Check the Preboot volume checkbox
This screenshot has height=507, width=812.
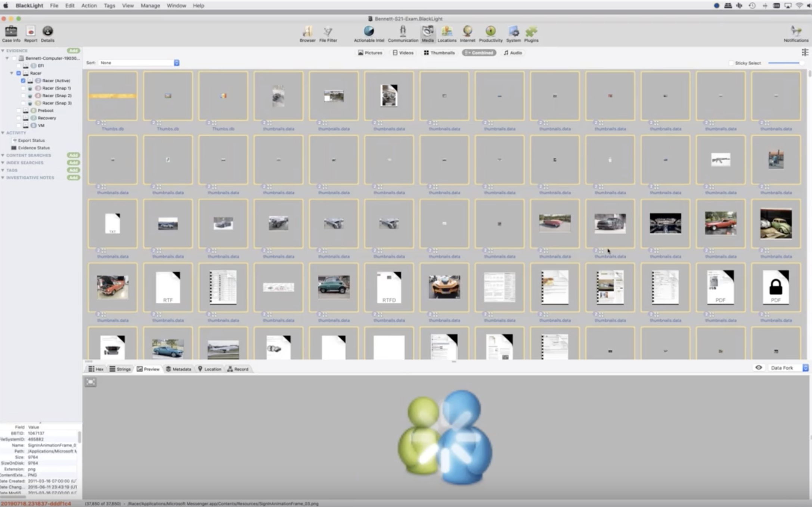[x=19, y=111]
